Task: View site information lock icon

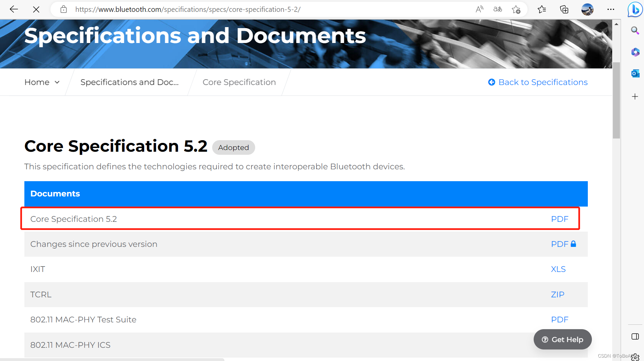Action: click(x=64, y=9)
